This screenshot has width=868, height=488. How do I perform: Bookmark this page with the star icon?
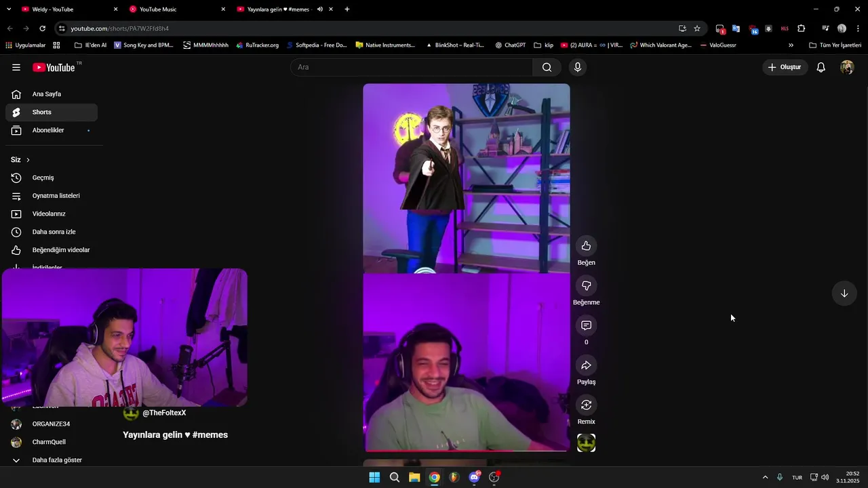(697, 28)
